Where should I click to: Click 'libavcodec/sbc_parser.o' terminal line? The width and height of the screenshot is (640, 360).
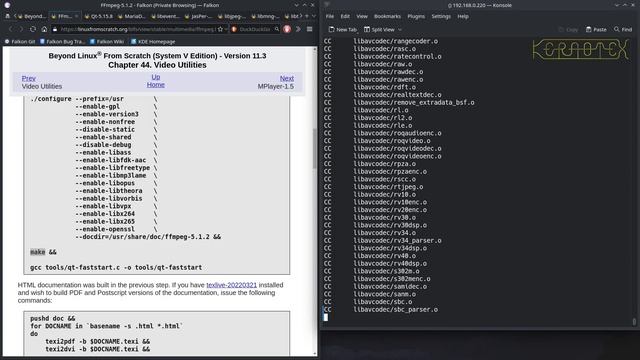click(396, 309)
